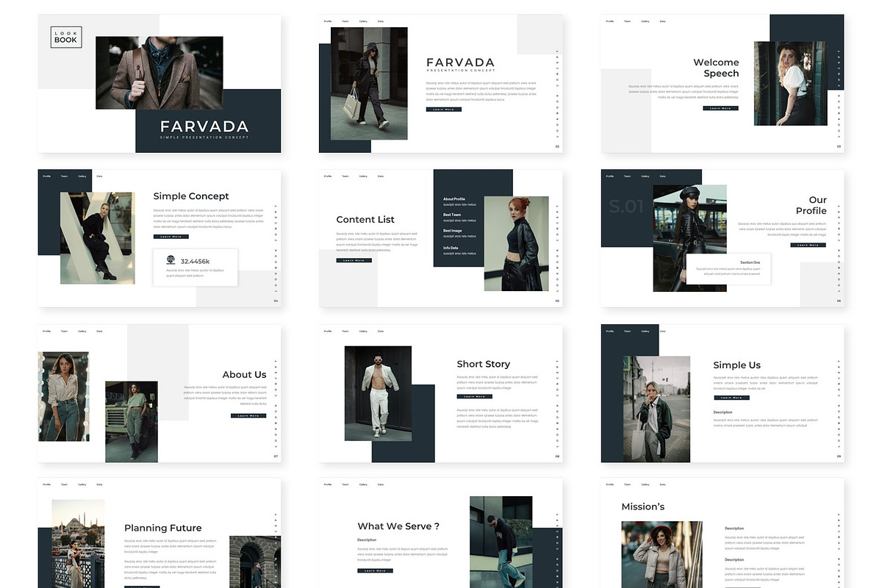Click the About Profile entry in Content List
Image resolution: width=882 pixels, height=588 pixels.
[x=459, y=201]
